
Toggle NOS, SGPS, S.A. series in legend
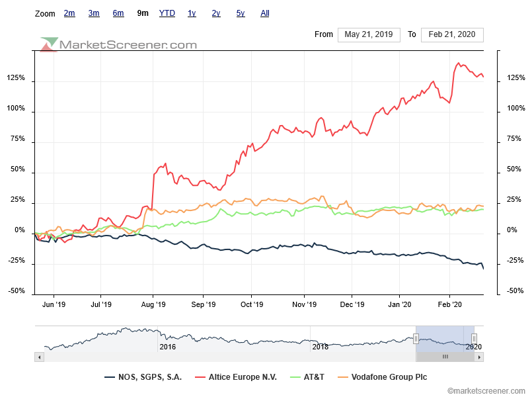(143, 377)
